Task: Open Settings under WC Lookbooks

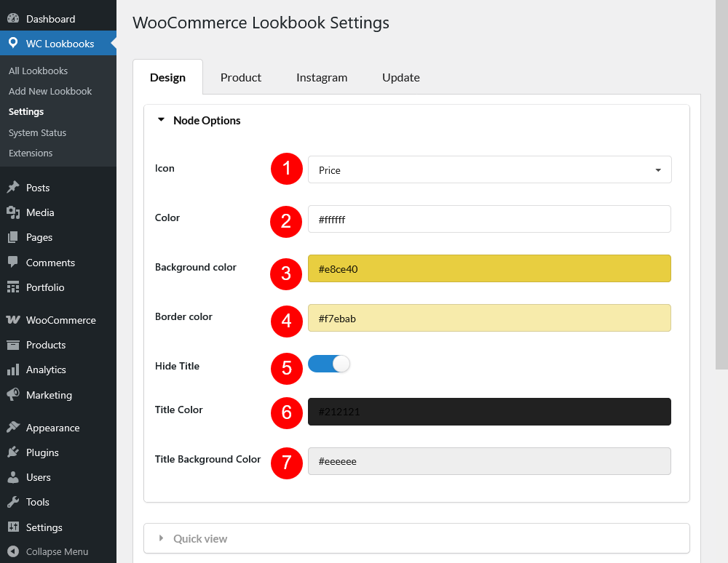Action: 26,112
